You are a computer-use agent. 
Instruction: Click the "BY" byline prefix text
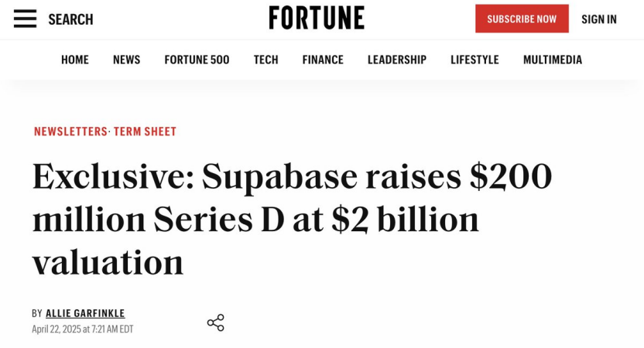(37, 313)
